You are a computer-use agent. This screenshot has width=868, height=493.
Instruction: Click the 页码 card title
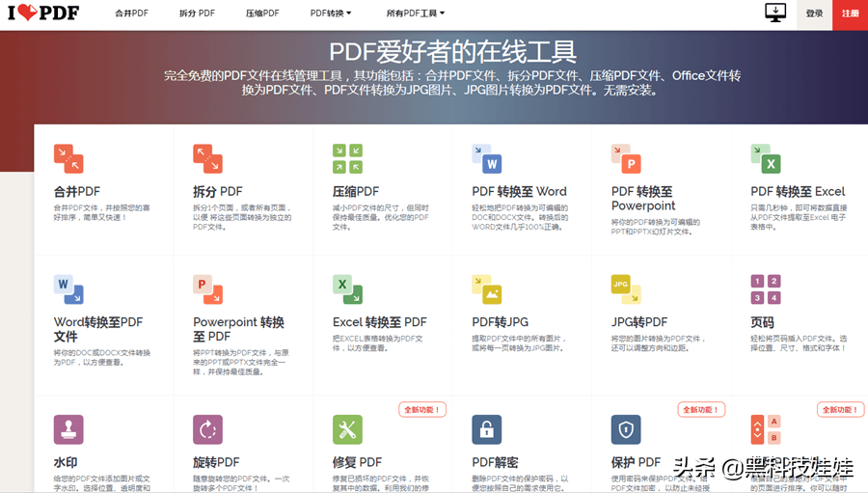coord(762,322)
